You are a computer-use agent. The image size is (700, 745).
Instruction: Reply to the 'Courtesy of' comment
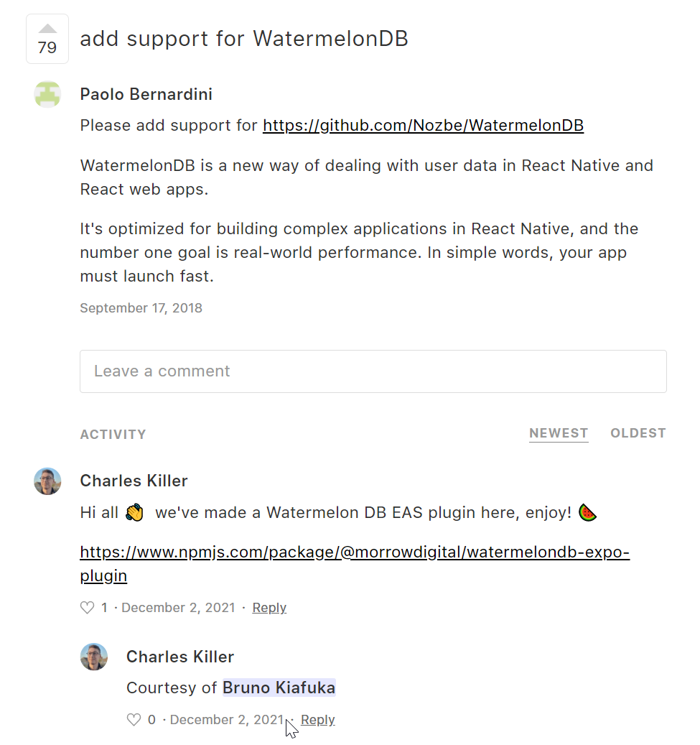tap(318, 720)
